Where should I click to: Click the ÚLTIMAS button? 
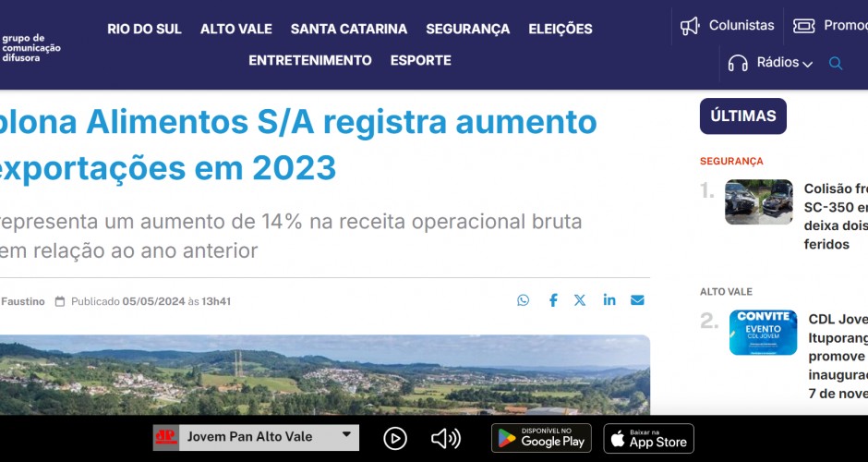[x=743, y=116]
